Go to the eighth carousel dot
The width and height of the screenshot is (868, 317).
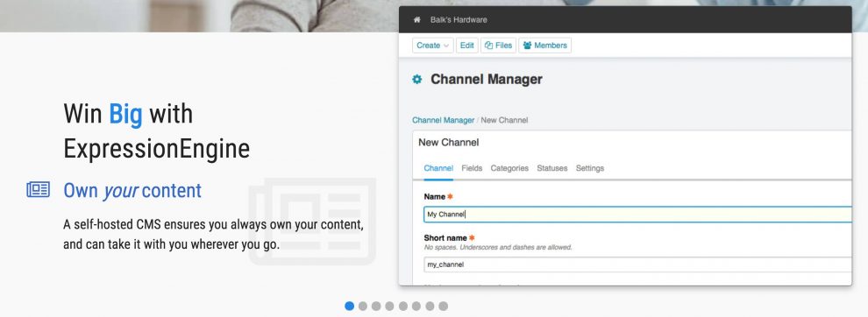pos(444,306)
